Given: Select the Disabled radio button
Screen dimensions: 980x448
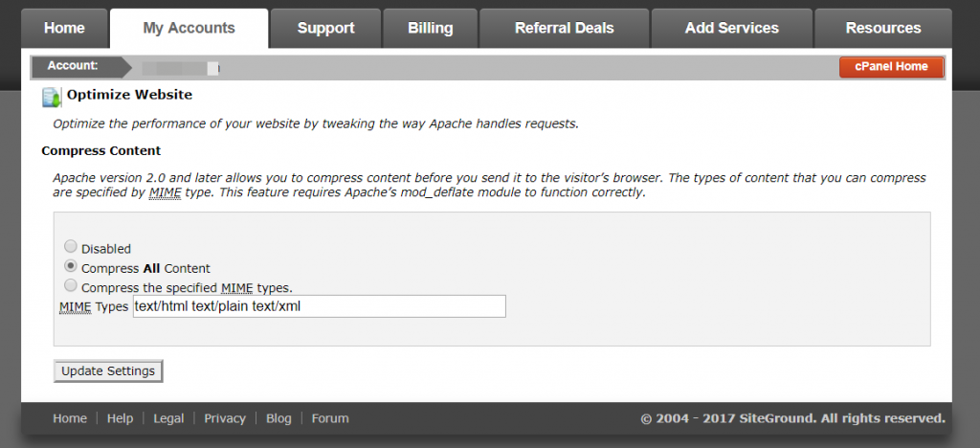Looking at the screenshot, I should point(71,248).
